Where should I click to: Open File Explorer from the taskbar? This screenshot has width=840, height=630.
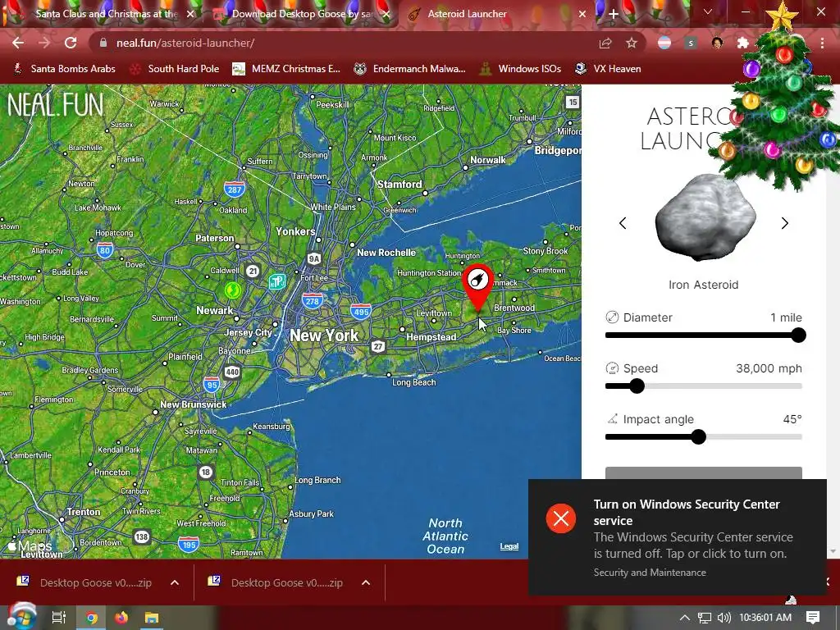[152, 618]
